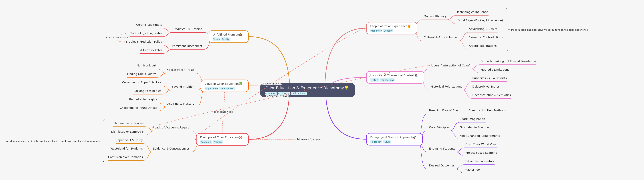Click the Pedagogy tag label
644x180 pixels.
point(376,142)
